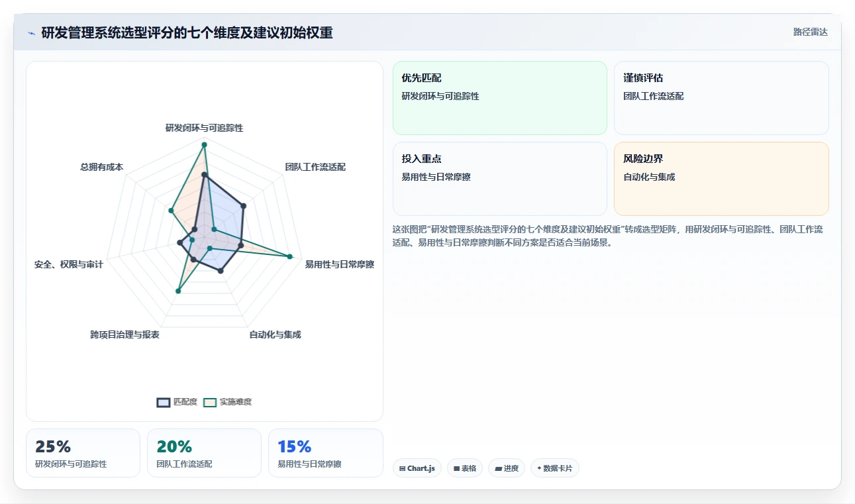The image size is (855, 504).
Task: Click the 匹配度 point on the 自动化与集成 axis
Action: pos(221,271)
